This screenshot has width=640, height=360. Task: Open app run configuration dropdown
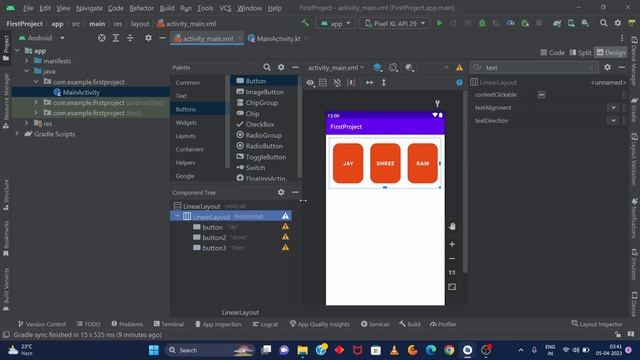click(x=336, y=23)
